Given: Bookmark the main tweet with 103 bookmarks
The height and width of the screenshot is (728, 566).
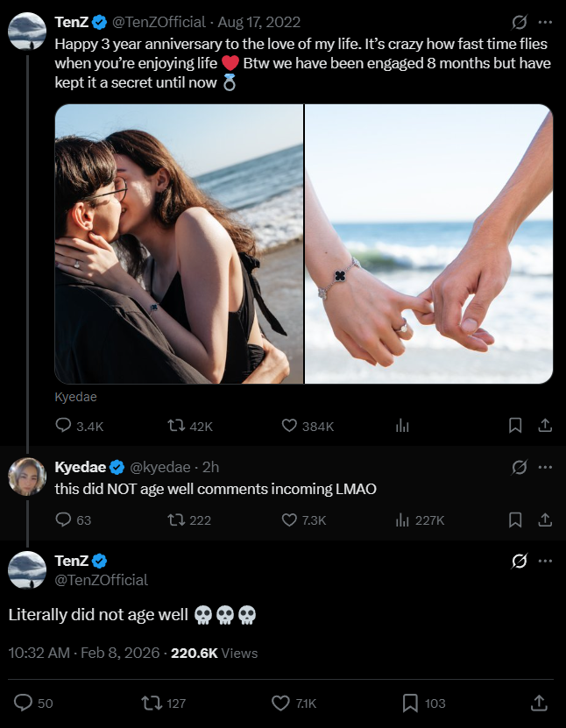Looking at the screenshot, I should (x=410, y=703).
